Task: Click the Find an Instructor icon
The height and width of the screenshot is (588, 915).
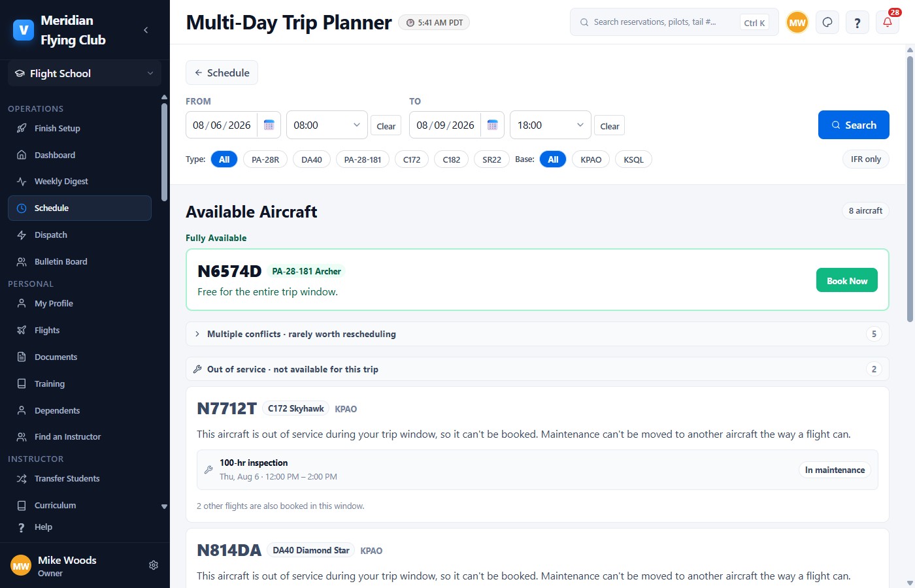Action: 22,436
